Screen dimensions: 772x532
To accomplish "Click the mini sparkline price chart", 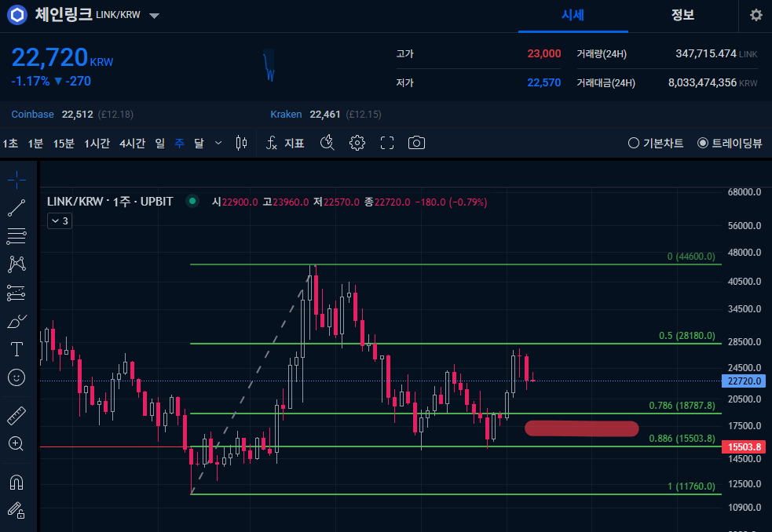I will 269,65.
